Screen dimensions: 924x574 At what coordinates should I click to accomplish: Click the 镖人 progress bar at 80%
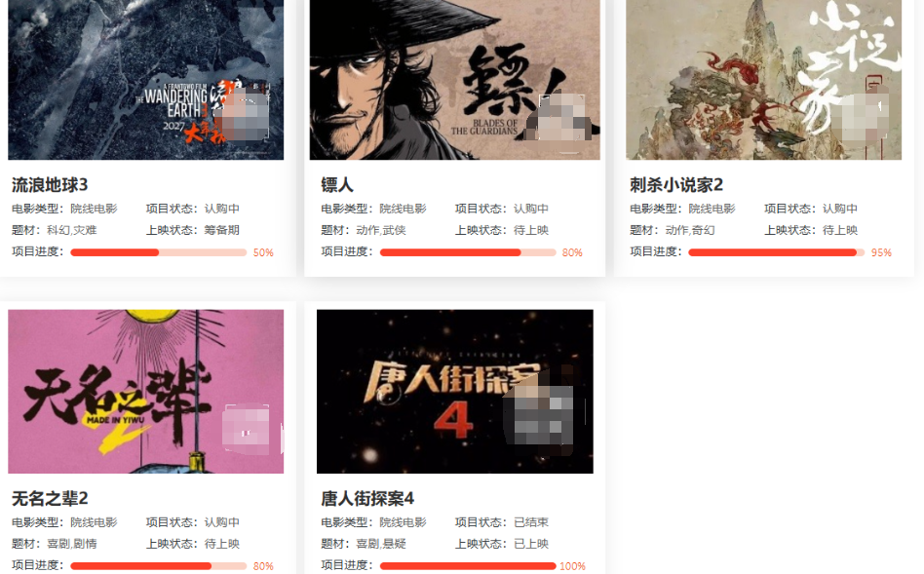(468, 252)
